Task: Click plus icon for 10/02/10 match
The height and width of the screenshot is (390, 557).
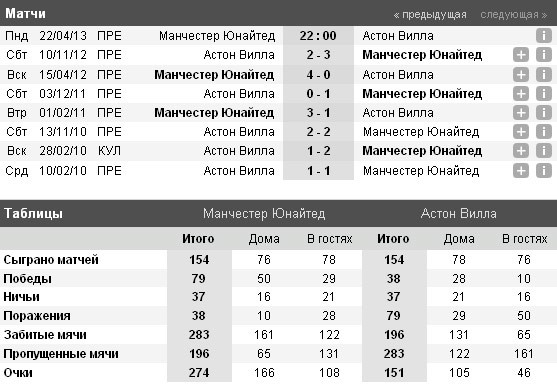Action: tap(521, 170)
